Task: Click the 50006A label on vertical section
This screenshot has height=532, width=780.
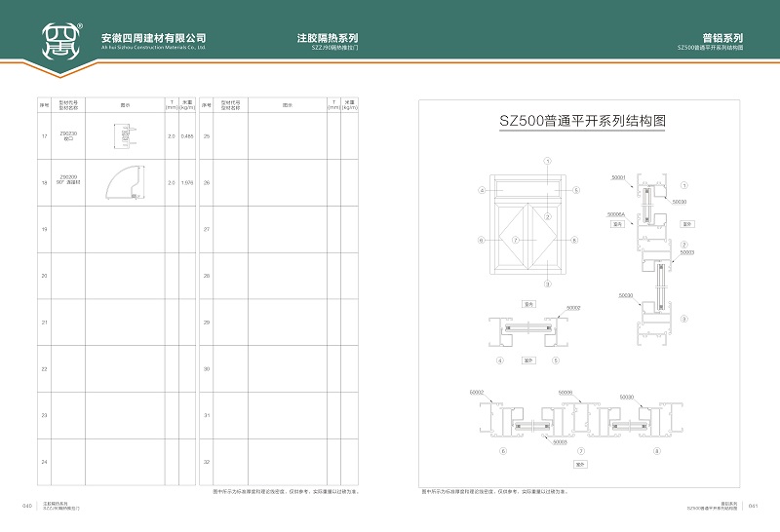Action: [x=616, y=213]
